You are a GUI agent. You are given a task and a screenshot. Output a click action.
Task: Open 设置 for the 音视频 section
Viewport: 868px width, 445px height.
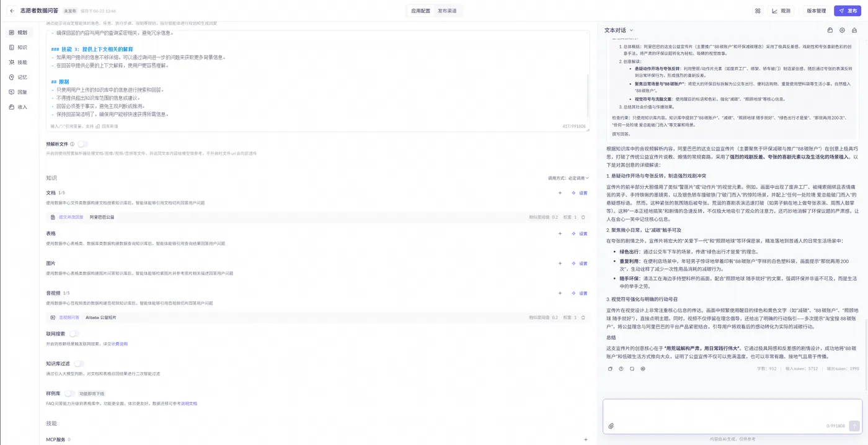coord(580,293)
